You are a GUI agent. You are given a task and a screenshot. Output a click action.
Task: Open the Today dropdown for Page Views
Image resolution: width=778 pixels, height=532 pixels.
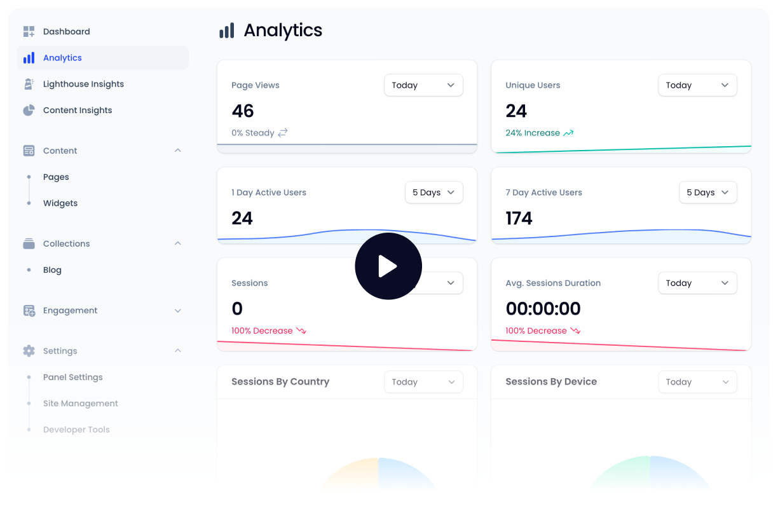point(423,85)
